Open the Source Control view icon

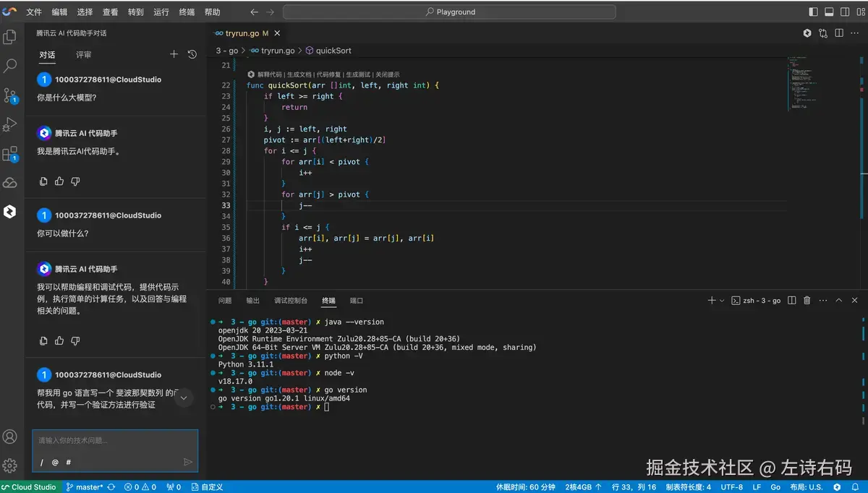(10, 95)
